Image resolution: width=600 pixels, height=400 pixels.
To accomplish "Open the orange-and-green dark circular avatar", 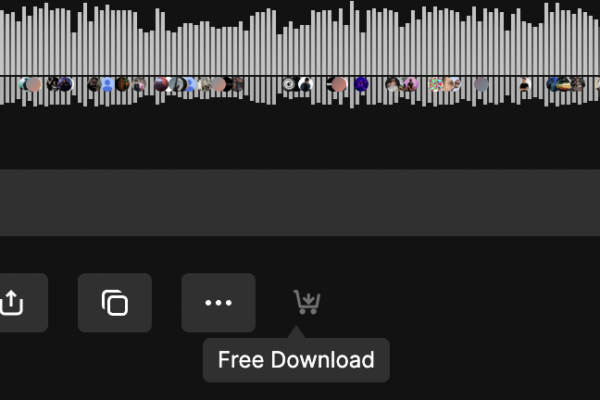I will point(123,84).
